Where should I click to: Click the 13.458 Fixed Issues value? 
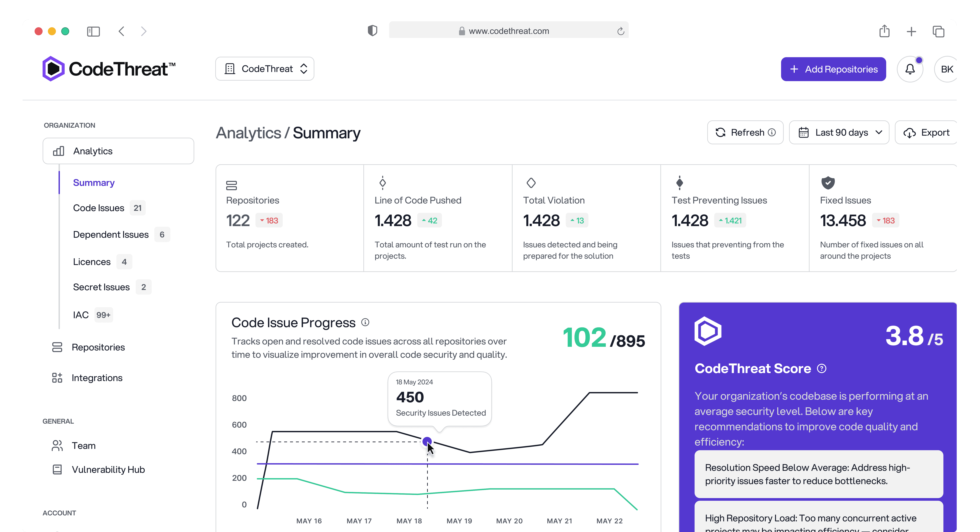point(843,221)
